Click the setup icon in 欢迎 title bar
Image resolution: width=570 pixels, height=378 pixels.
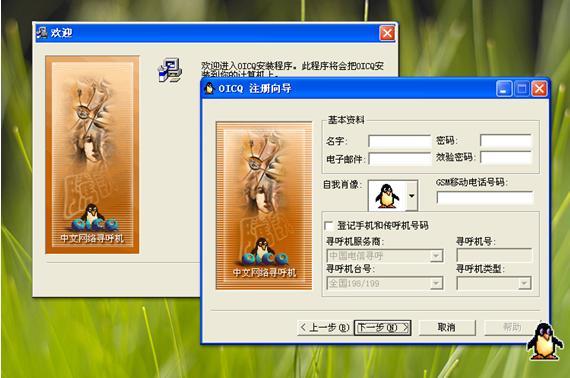(42, 33)
